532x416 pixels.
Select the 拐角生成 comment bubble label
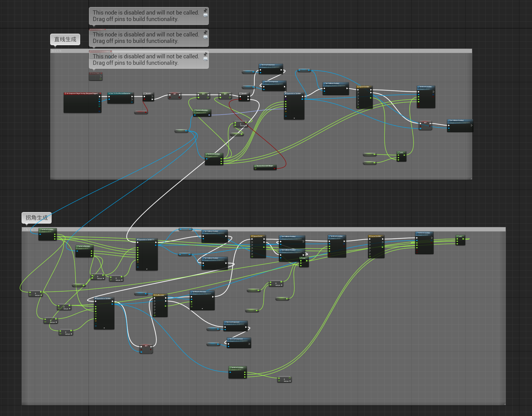click(36, 218)
